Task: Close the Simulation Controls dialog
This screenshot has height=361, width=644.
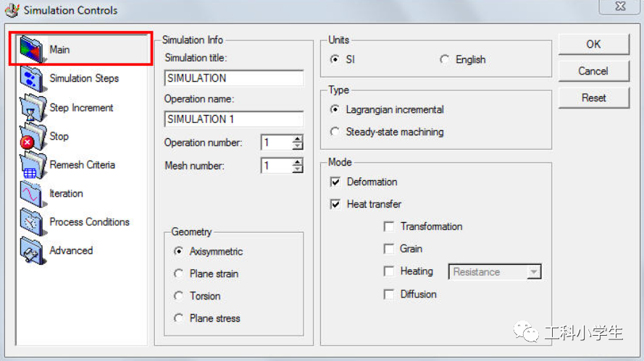Action: (x=620, y=7)
